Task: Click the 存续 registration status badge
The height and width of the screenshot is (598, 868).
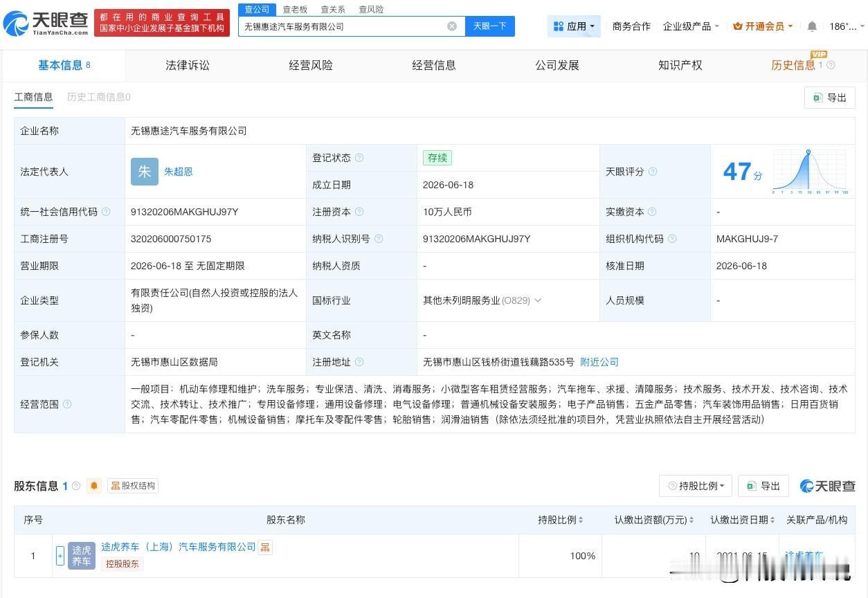Action: (x=437, y=158)
